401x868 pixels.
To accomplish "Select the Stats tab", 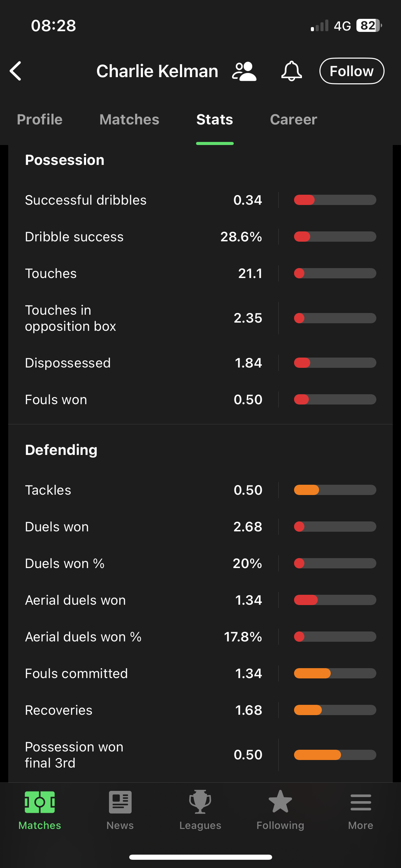I will 215,120.
